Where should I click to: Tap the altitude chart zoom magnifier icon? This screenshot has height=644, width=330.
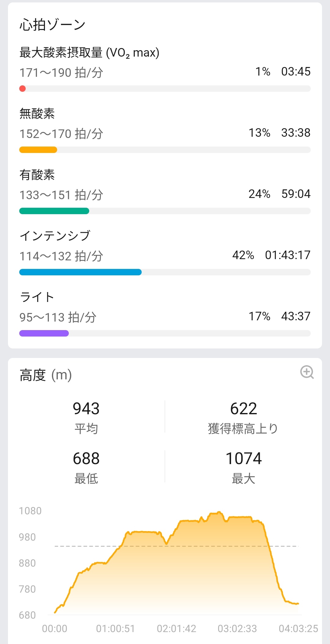[307, 372]
